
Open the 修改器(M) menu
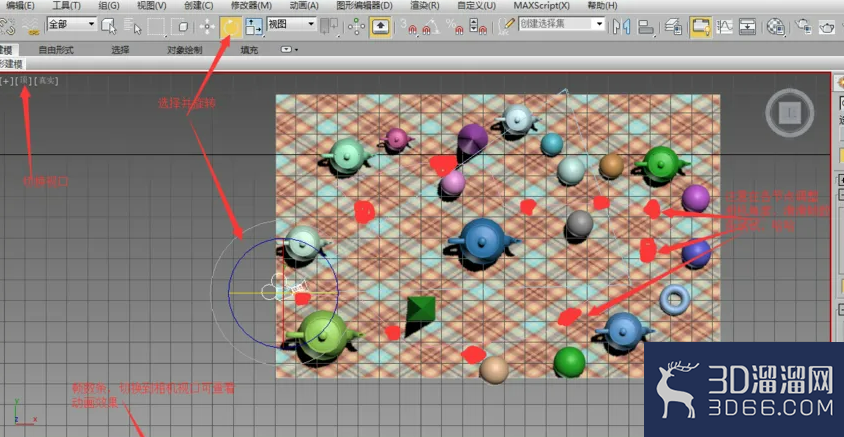251,6
